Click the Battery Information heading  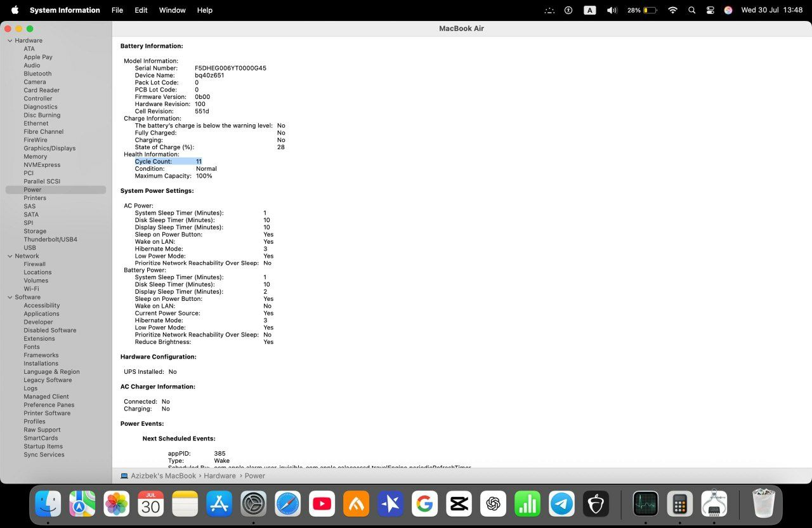152,46
